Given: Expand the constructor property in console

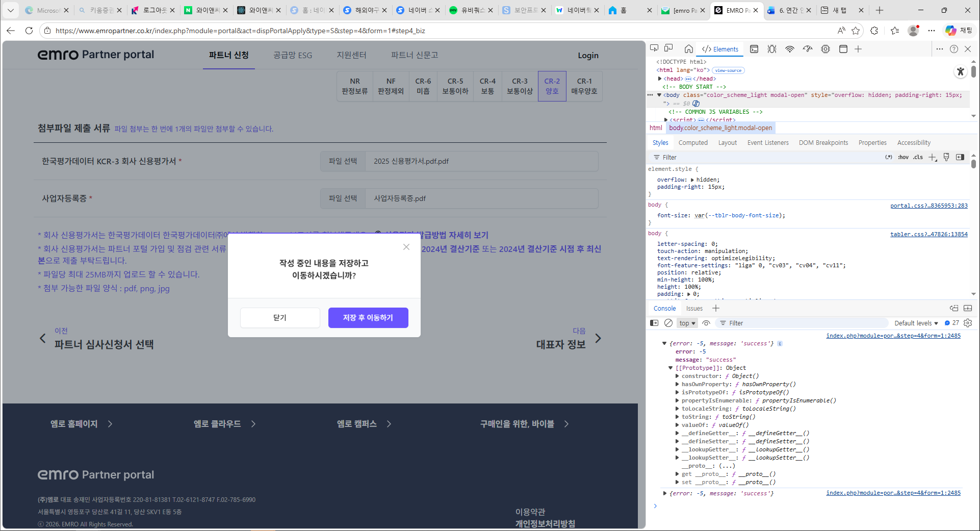Looking at the screenshot, I should pos(677,376).
